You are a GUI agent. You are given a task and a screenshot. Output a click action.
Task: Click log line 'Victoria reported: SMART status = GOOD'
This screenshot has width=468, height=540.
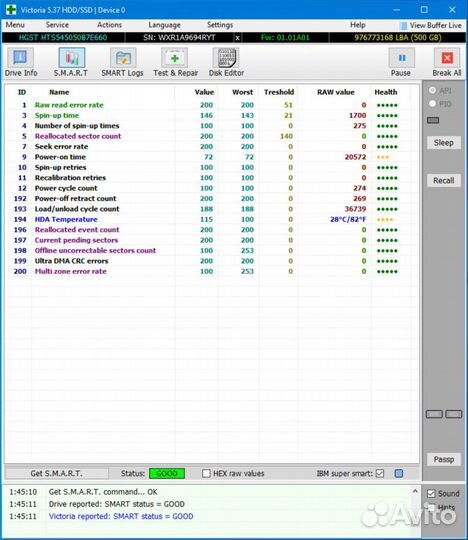121,516
